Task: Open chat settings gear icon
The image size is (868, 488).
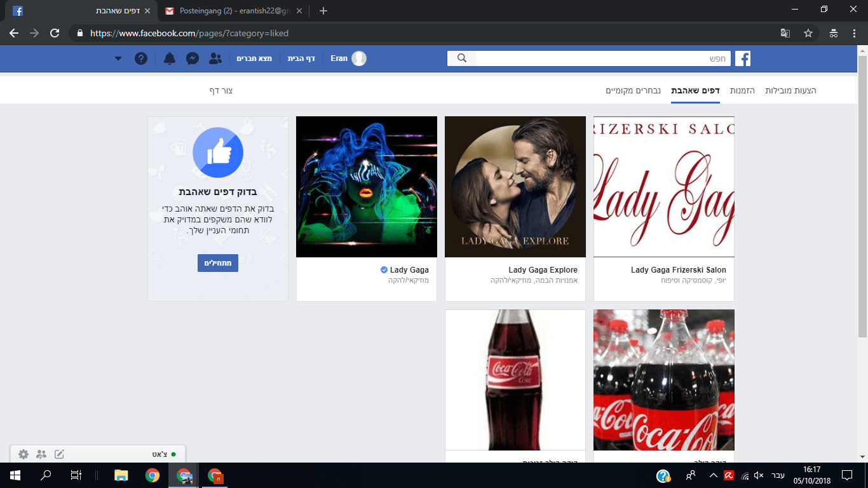Action: pos(24,454)
